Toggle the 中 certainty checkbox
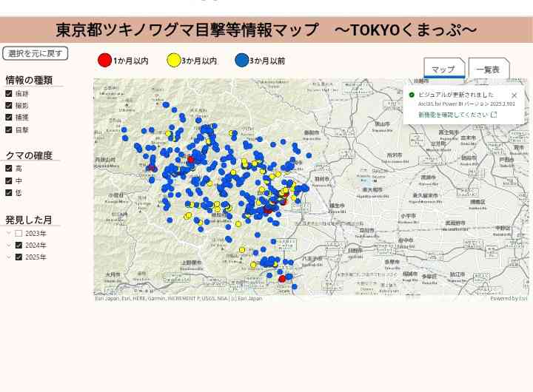Viewport: 533px width, 392px height. 9,180
